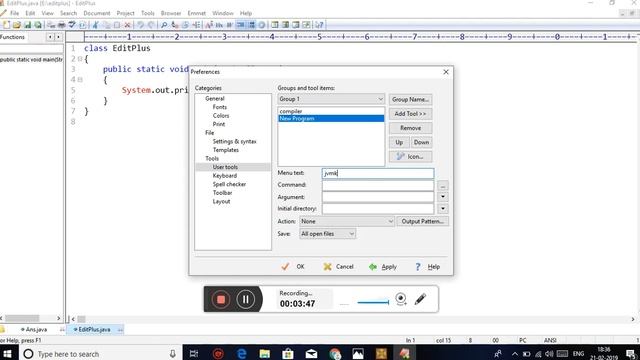This screenshot has width=640, height=360.
Task: Select Layout category
Action: (221, 201)
